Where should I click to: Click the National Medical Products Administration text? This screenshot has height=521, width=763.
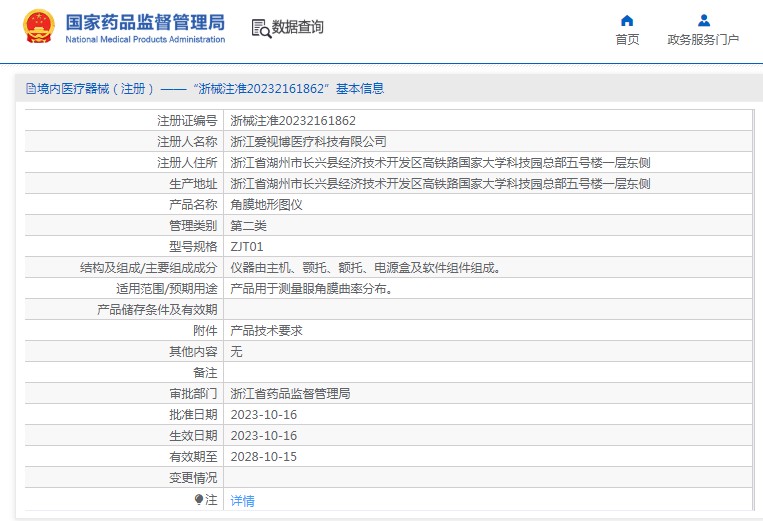(x=145, y=39)
